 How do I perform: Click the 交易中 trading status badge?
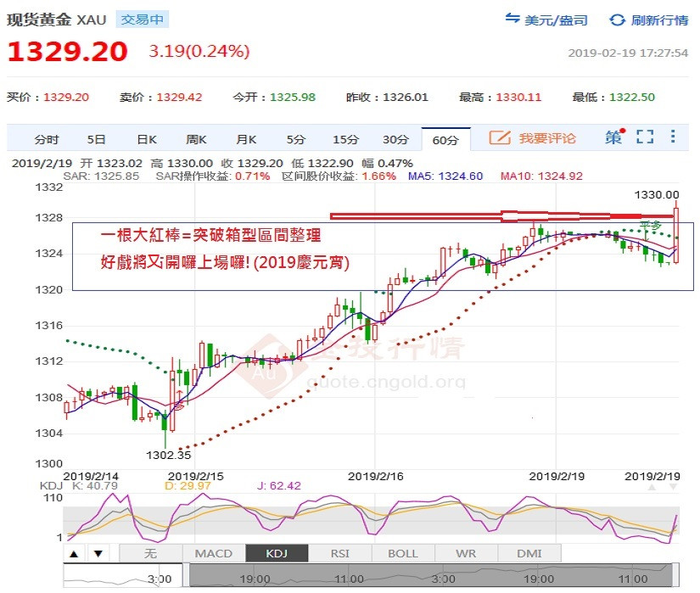pyautogui.click(x=143, y=20)
